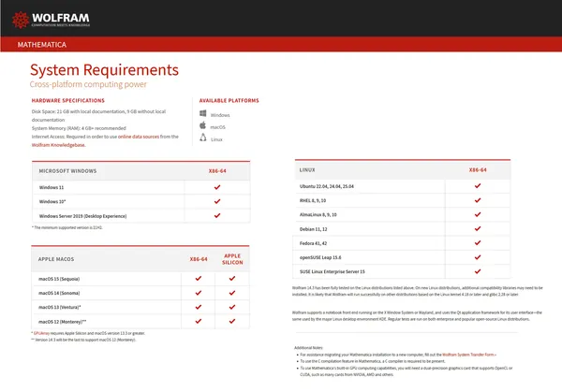Click the Ubuntu 22.04, 24.04, 25.04 row label
The height and width of the screenshot is (392, 562).
tap(327, 186)
